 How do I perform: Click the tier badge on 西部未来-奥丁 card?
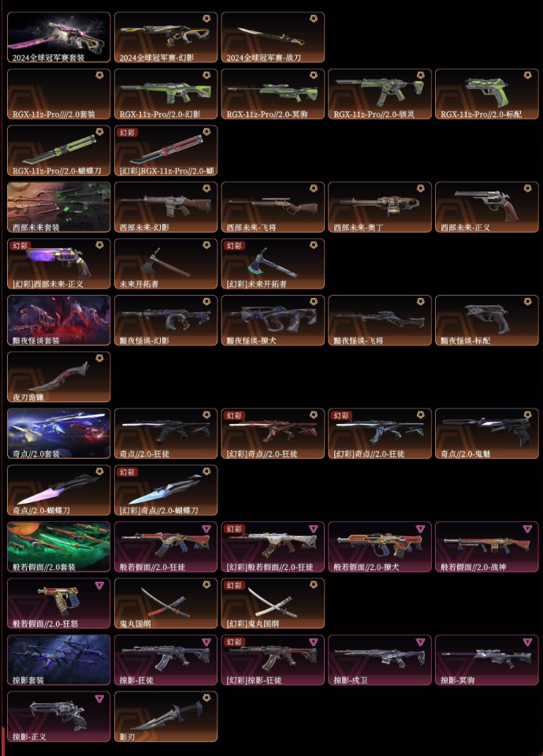(420, 188)
